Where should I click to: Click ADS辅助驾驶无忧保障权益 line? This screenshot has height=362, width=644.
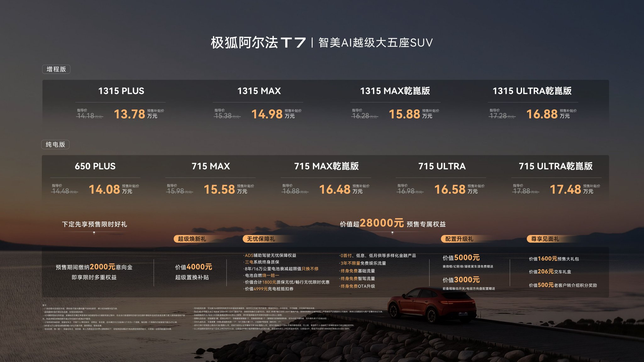click(270, 255)
